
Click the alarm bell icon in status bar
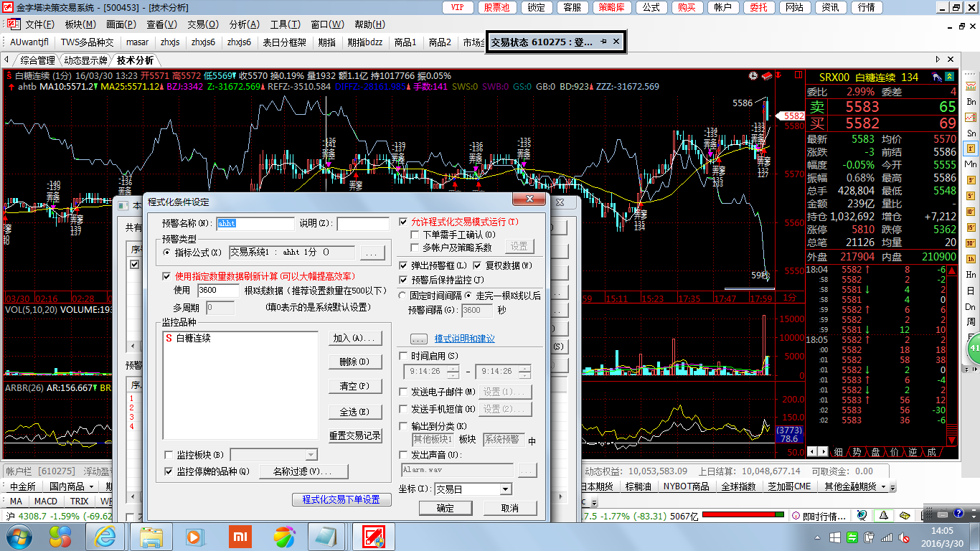coord(885,515)
